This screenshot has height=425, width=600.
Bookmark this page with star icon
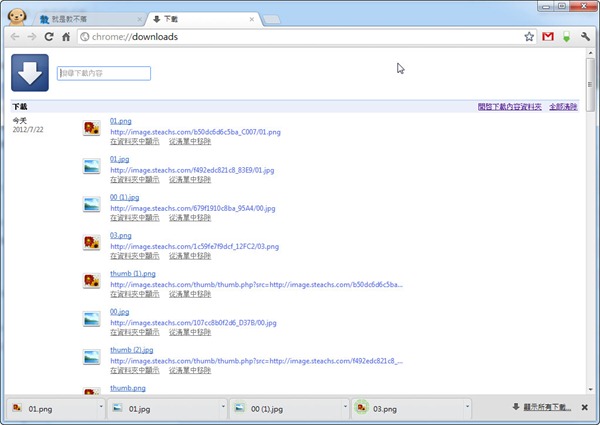pos(529,37)
